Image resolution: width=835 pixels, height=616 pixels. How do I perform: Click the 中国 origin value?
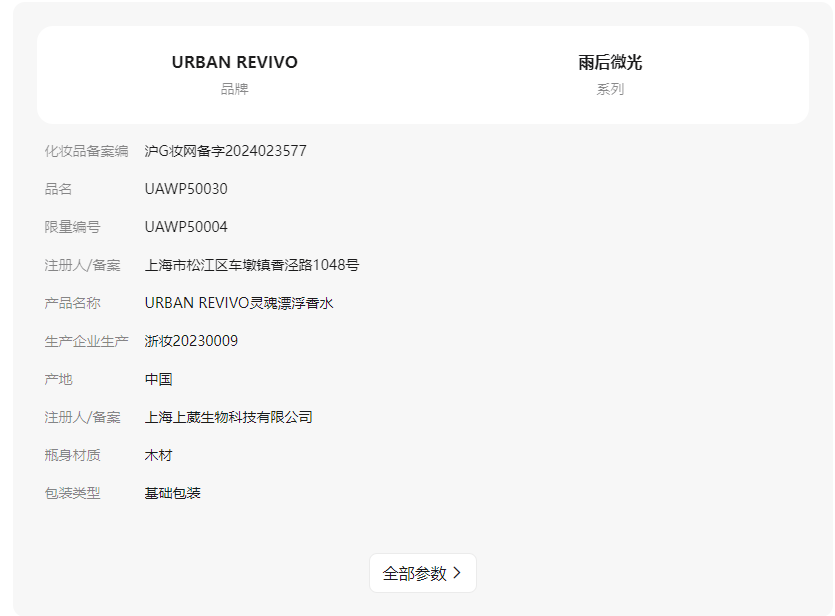[x=158, y=379]
